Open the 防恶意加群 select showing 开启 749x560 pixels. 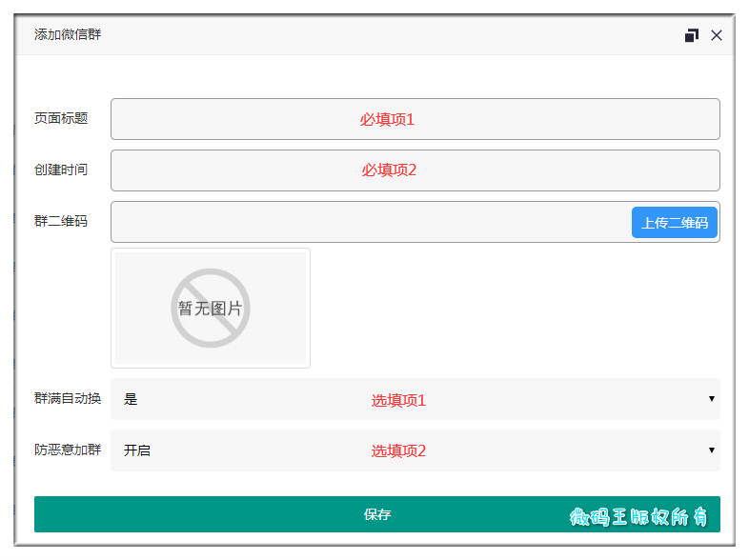(x=415, y=450)
